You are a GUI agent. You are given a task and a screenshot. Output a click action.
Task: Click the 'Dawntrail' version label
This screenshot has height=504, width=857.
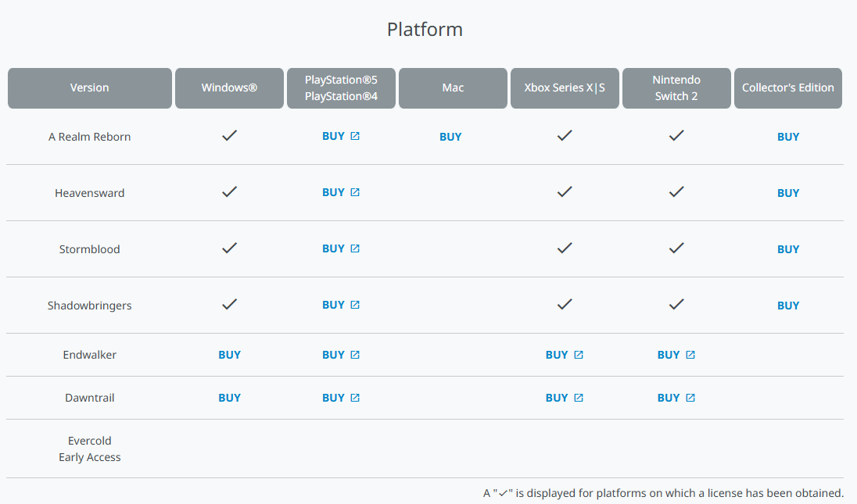[90, 398]
